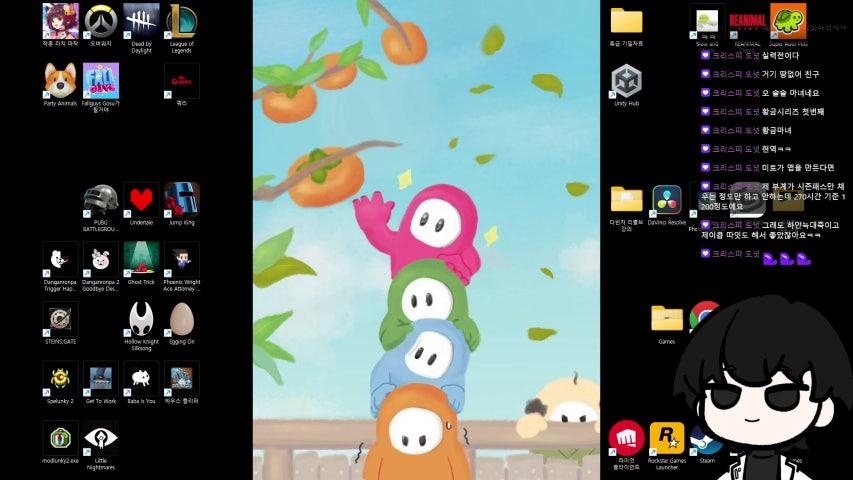The height and width of the screenshot is (480, 853).
Task: Open Phoenix Wright Ace Attorney shortcut
Action: tap(181, 260)
